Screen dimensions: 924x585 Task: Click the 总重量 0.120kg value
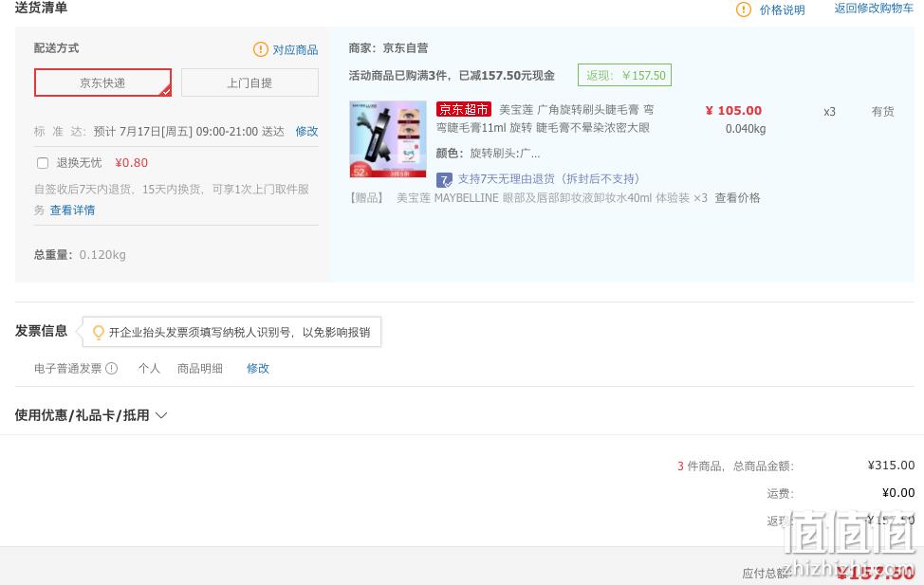(102, 255)
